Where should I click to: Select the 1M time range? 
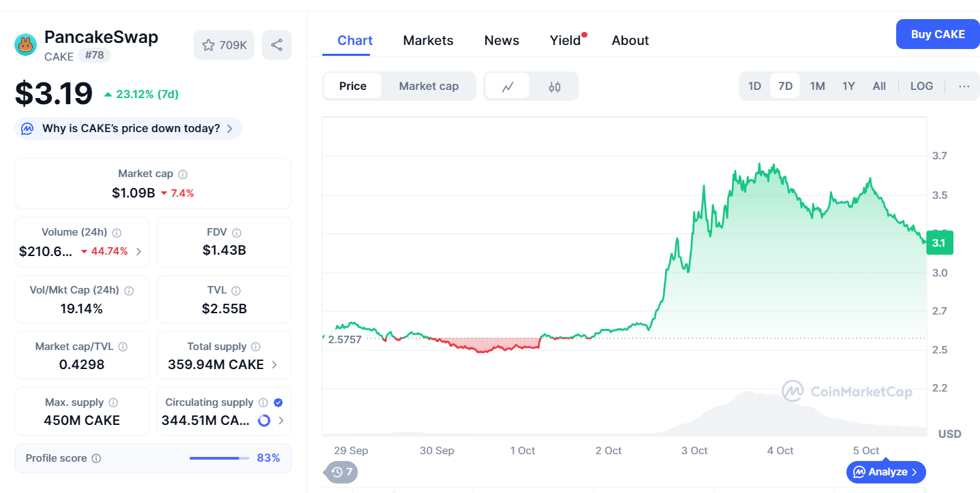(x=817, y=86)
